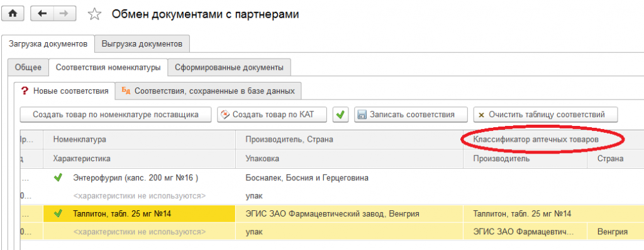Select Новые соответствия tab
The image size is (644, 250).
(x=65, y=91)
